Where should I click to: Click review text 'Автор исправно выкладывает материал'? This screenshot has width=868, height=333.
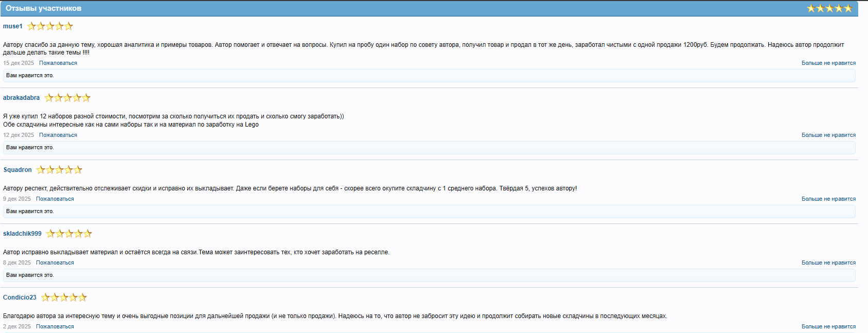(x=196, y=252)
